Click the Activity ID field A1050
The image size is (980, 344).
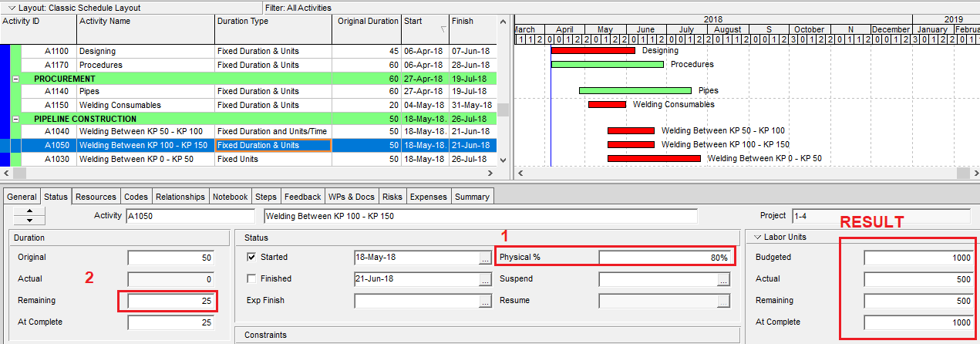click(x=190, y=216)
